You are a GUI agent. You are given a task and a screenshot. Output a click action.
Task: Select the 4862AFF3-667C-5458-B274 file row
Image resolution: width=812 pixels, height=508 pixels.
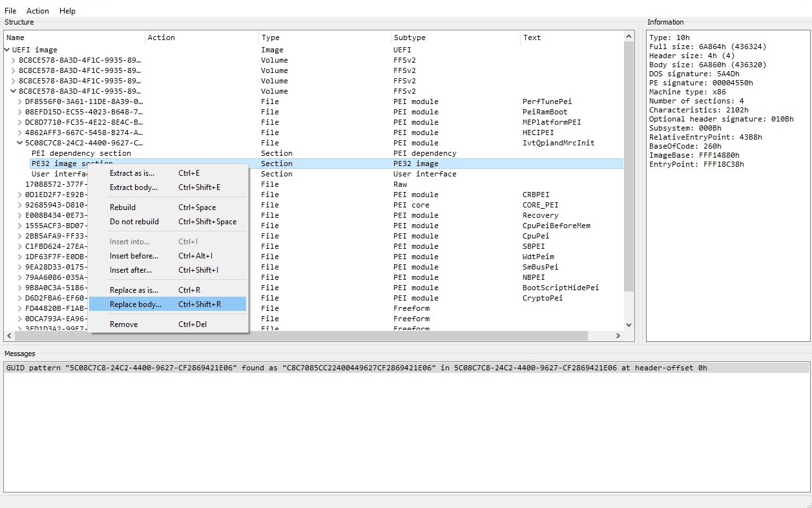(x=313, y=132)
